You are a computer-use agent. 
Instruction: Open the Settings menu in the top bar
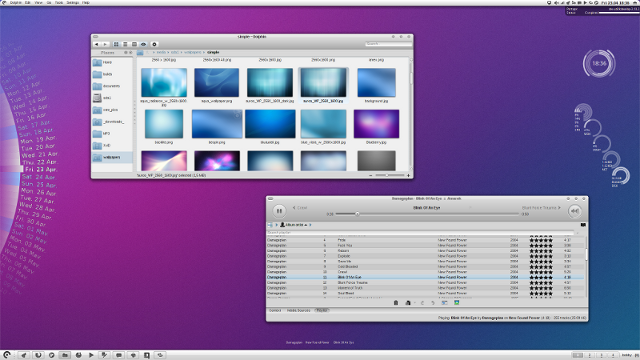coord(73,2)
